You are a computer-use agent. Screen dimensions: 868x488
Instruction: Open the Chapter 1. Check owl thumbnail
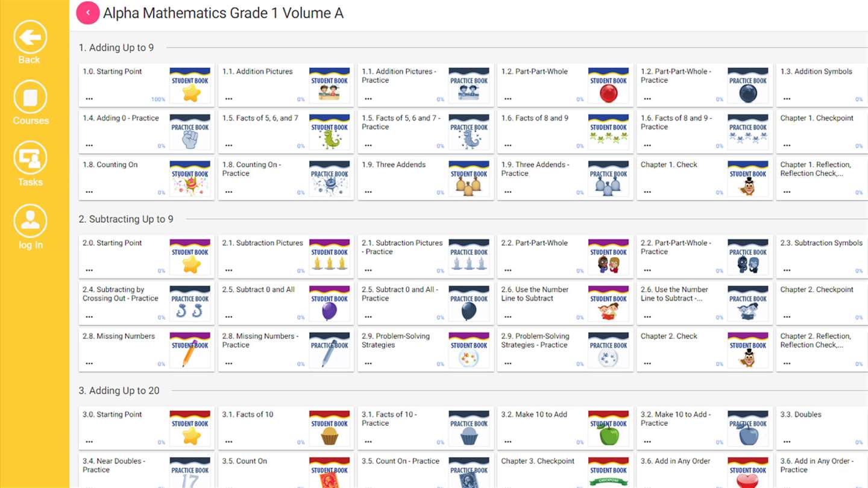click(x=748, y=178)
